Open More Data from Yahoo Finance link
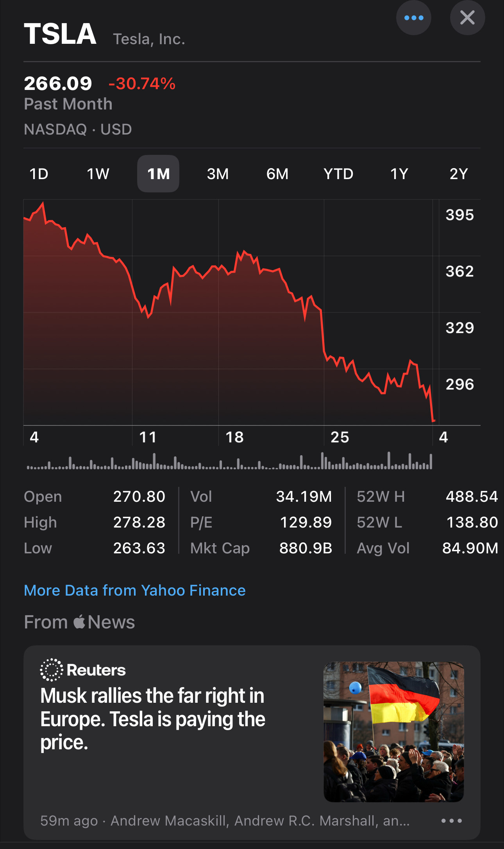 coord(135,590)
